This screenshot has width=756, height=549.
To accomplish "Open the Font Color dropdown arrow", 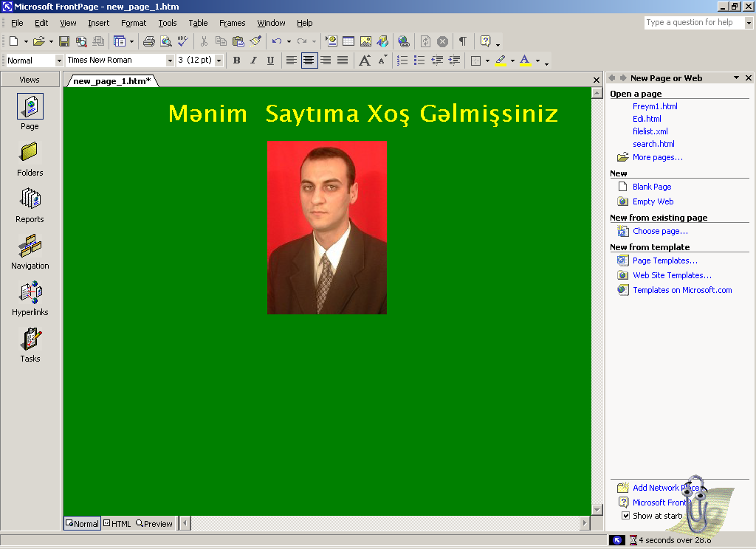I will click(x=537, y=61).
